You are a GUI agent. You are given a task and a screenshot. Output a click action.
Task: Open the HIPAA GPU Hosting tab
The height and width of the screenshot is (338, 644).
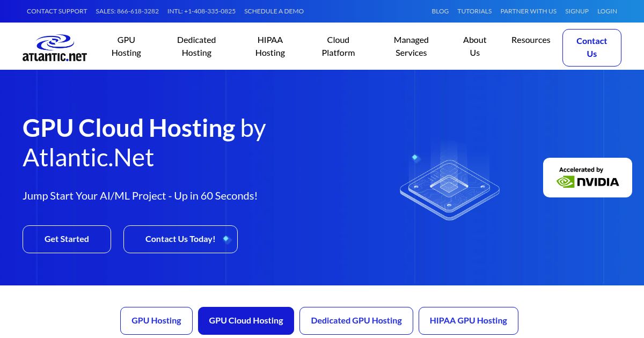click(x=468, y=320)
